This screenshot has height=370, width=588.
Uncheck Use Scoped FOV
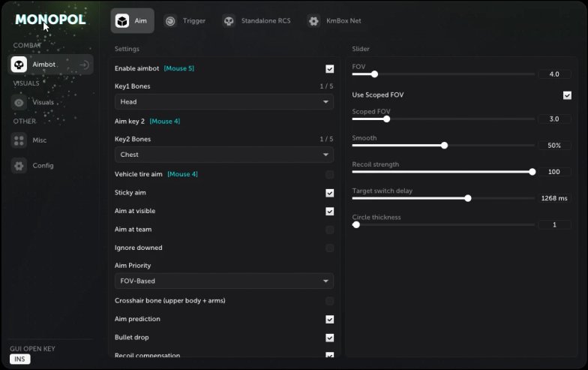click(x=567, y=95)
